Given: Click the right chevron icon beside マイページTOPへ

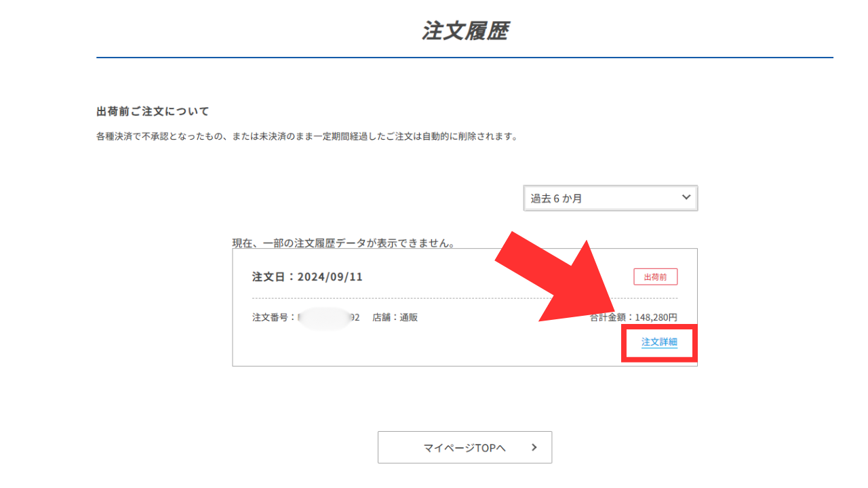Looking at the screenshot, I should pos(534,447).
